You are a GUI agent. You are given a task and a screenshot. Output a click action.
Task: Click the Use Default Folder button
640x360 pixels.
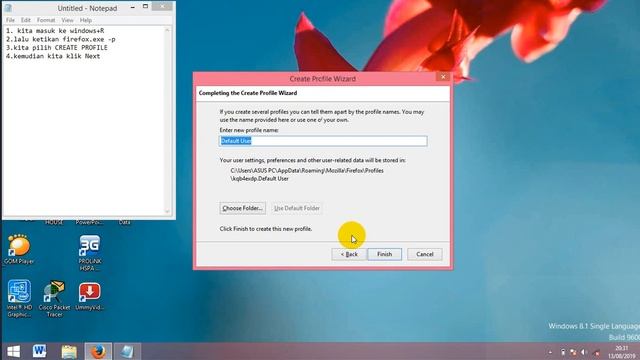[297, 208]
